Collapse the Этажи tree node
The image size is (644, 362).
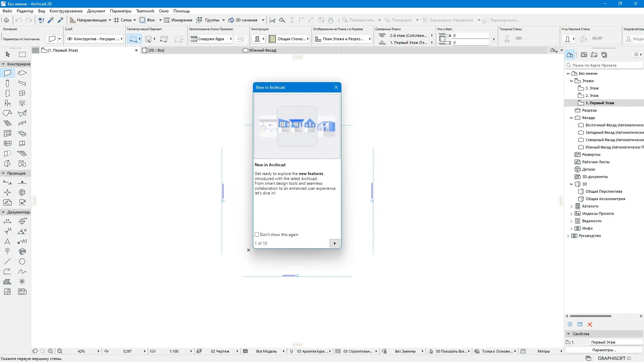coord(572,81)
